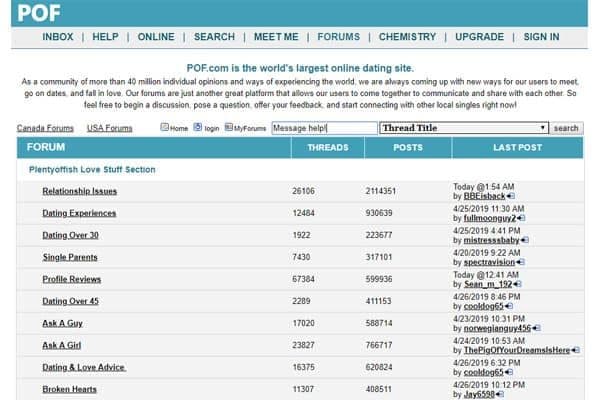Click the Home icon beside Canada/USA Forums
The height and width of the screenshot is (400, 600).
(x=165, y=128)
